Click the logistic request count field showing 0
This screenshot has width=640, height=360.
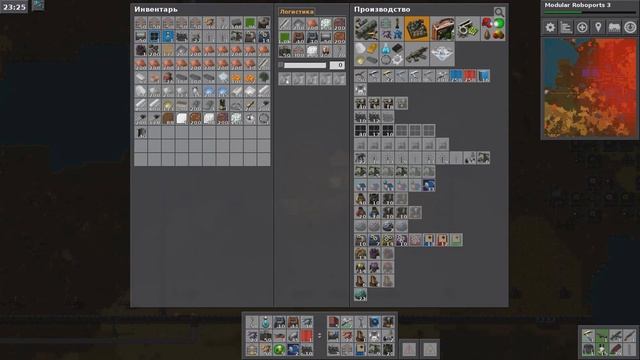click(337, 65)
